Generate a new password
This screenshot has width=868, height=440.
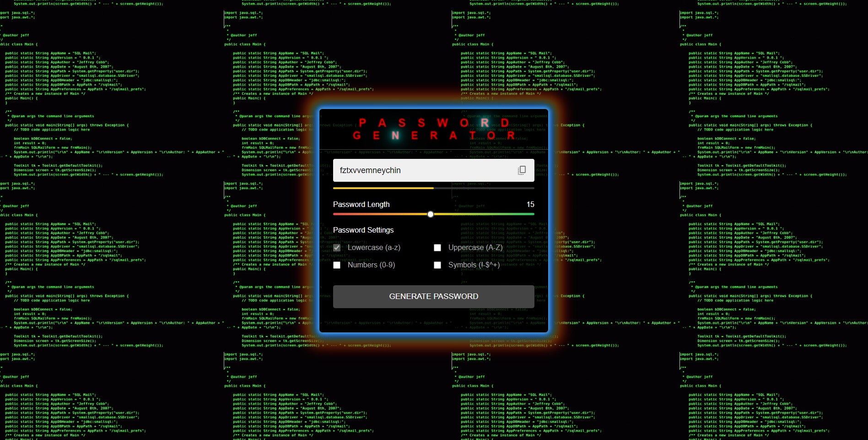433,296
